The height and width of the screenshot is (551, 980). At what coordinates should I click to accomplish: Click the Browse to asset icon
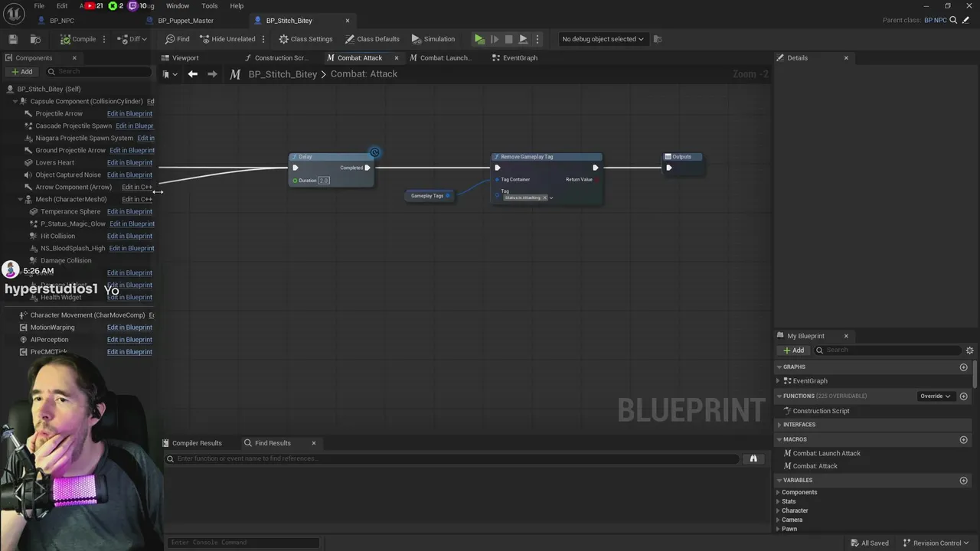click(x=35, y=39)
